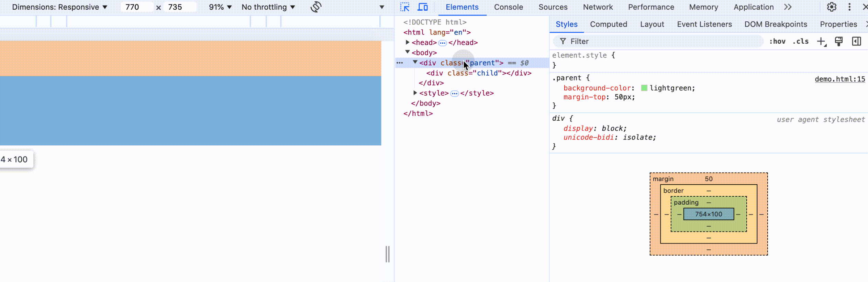Show more DevTools tabs via chevrons
The image size is (868, 282).
click(788, 7)
